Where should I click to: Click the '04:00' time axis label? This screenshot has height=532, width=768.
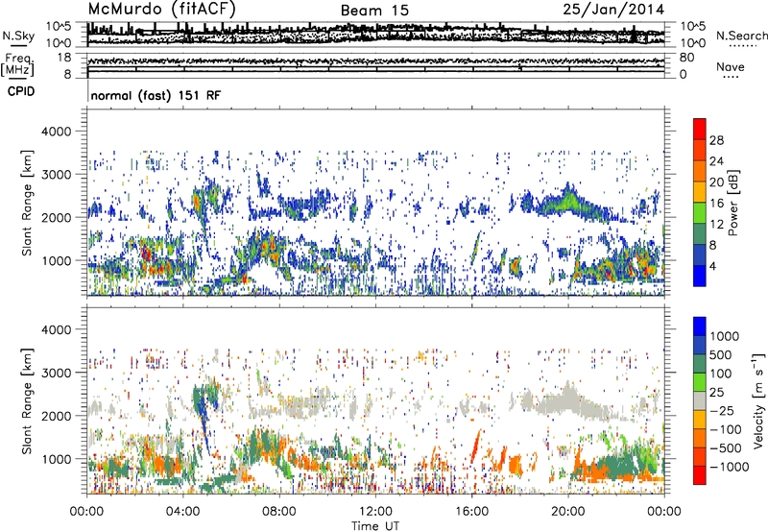pyautogui.click(x=183, y=512)
